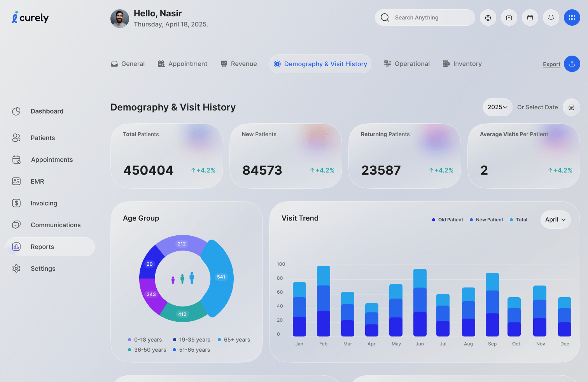Open the blue apps grid menu
The image size is (588, 382).
572,18
